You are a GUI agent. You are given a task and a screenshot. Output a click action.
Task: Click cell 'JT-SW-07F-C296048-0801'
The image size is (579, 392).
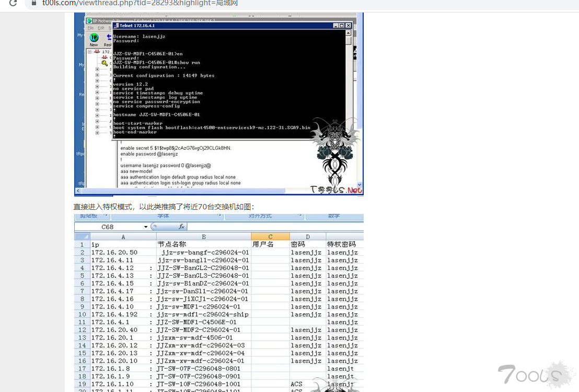click(x=204, y=369)
